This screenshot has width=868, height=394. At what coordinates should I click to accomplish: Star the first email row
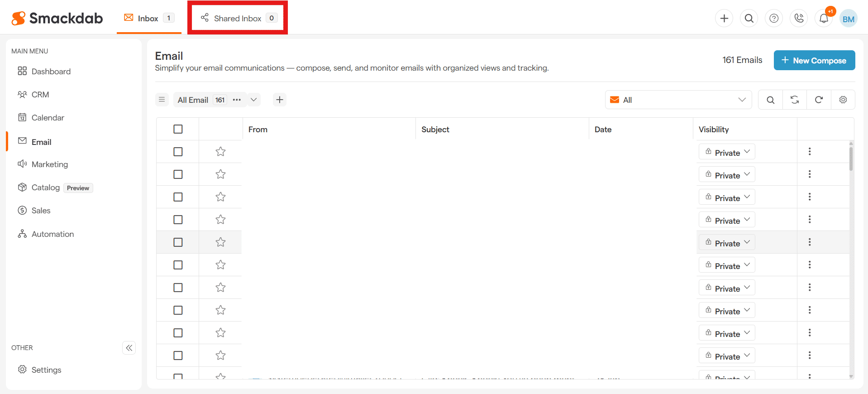pos(220,152)
